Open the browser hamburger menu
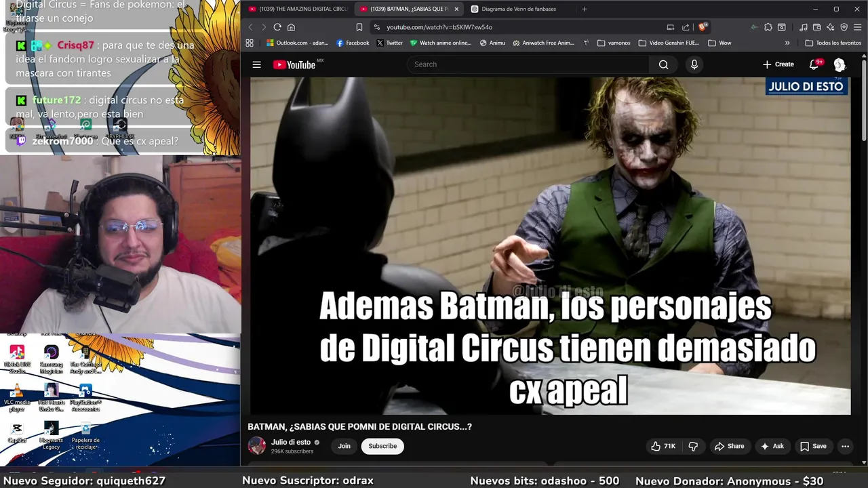Screen dimensions: 868x488 (x=858, y=27)
